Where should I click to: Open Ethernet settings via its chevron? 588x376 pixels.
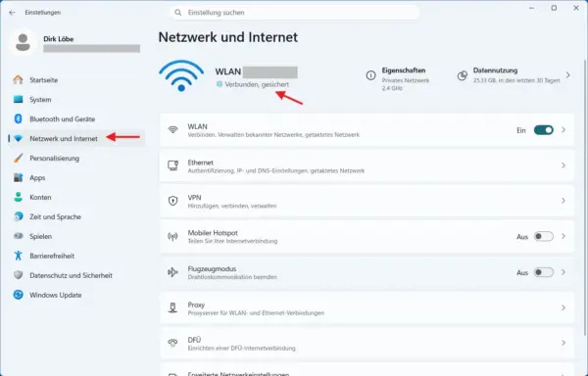coord(563,165)
